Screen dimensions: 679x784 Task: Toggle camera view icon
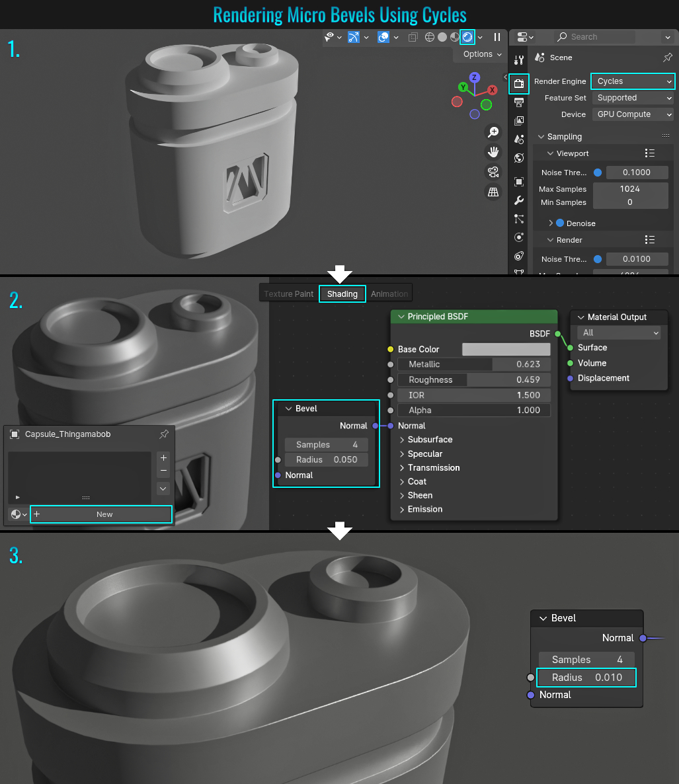pos(493,172)
